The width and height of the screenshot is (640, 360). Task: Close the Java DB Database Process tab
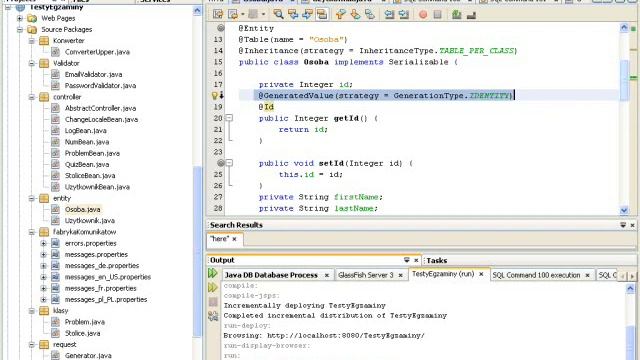327,276
